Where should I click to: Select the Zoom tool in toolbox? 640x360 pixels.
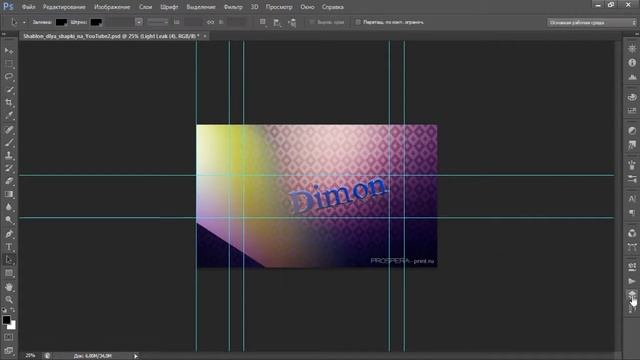[x=9, y=300]
